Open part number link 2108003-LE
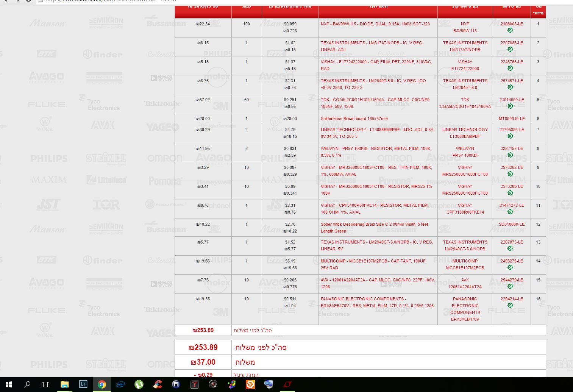573x392 pixels. tap(512, 24)
